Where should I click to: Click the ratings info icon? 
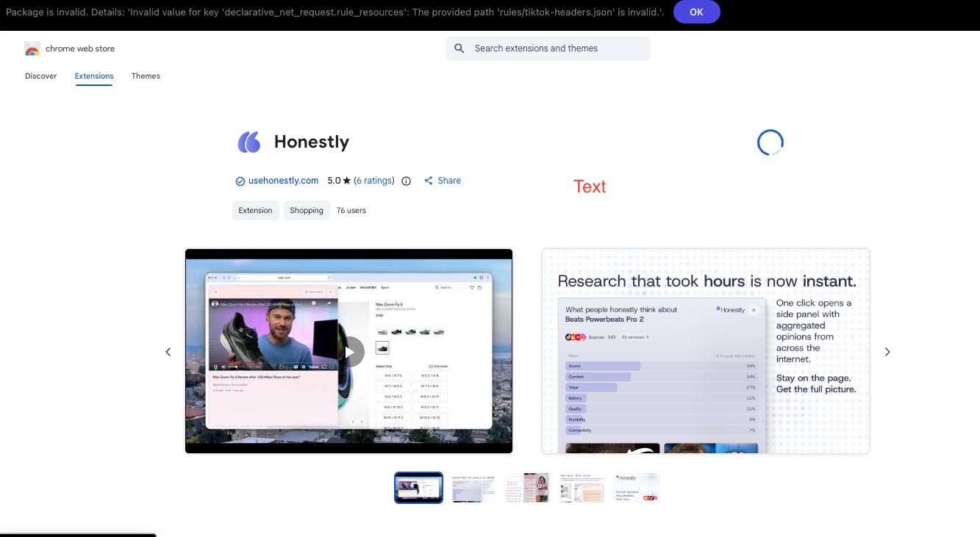point(406,181)
